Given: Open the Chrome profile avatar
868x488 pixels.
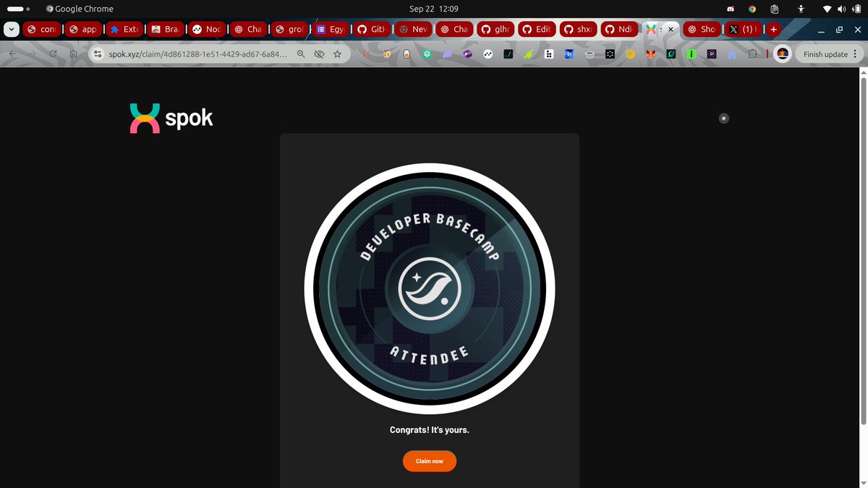Looking at the screenshot, I should point(782,53).
